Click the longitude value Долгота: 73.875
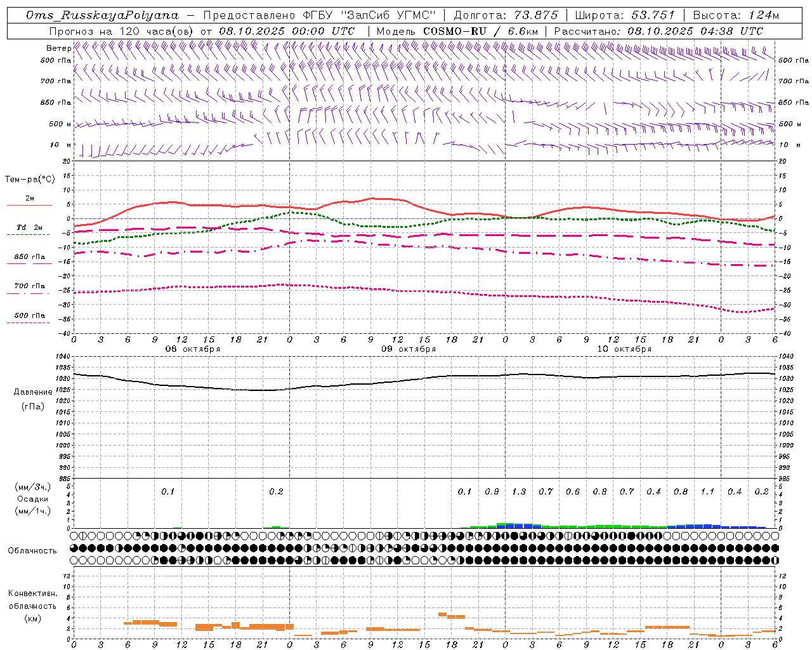This screenshot has height=650, width=812. tap(506, 15)
